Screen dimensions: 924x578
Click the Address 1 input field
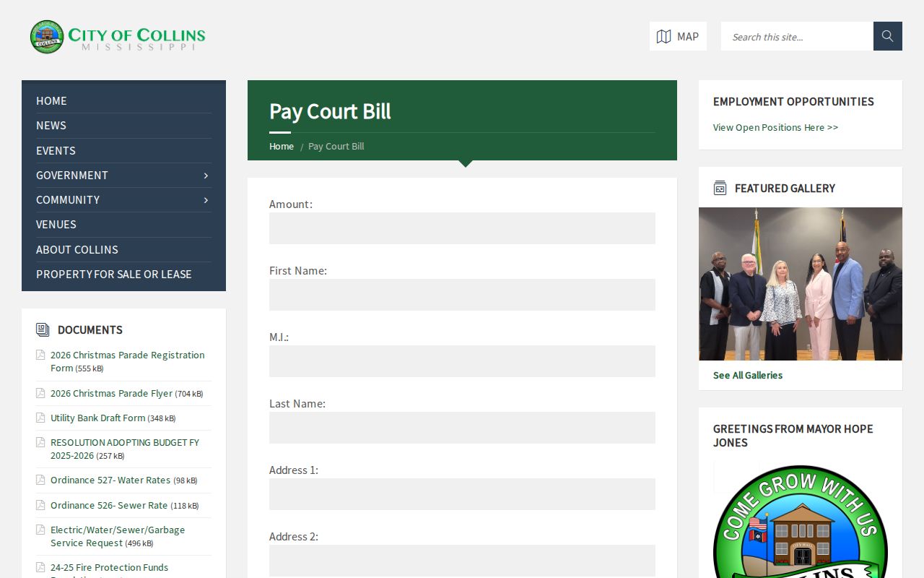click(462, 494)
